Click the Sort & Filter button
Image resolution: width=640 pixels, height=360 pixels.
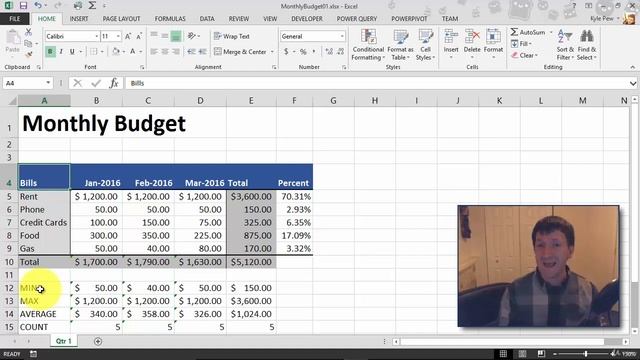[x=565, y=45]
